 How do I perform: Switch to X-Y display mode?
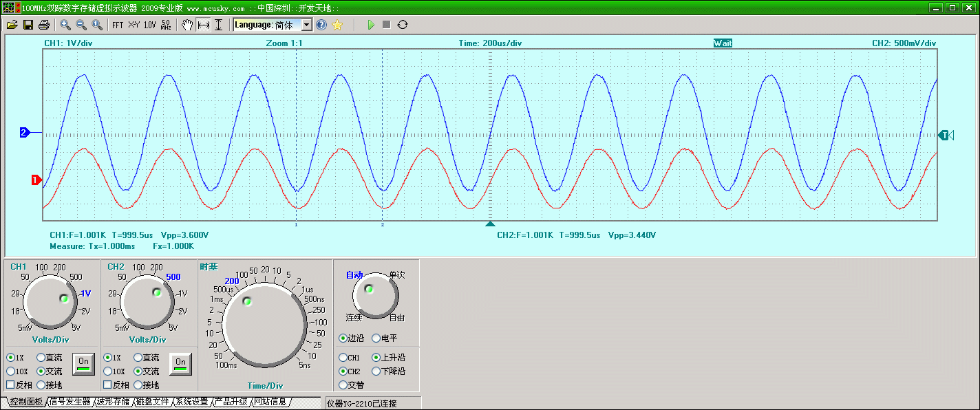tap(134, 25)
